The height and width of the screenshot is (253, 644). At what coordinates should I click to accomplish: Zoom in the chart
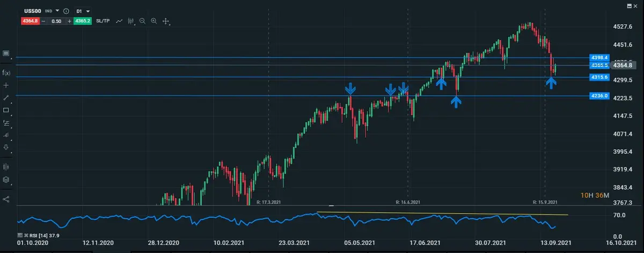(154, 21)
